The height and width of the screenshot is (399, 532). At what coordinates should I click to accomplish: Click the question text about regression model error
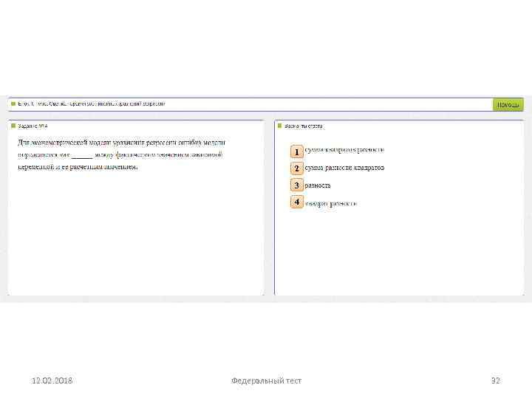tap(121, 154)
